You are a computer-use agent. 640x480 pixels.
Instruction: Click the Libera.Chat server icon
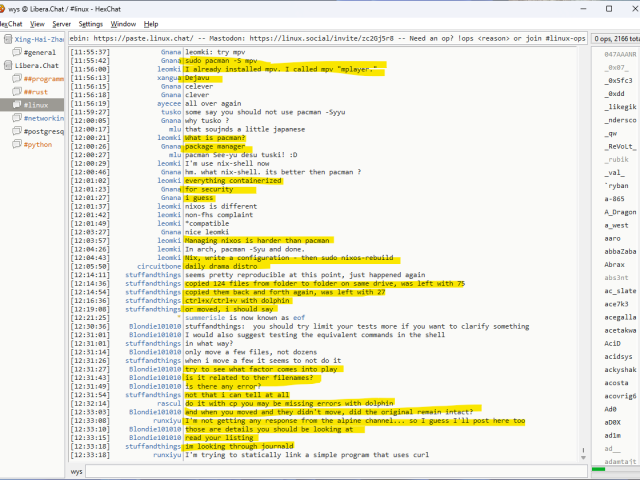(8, 64)
